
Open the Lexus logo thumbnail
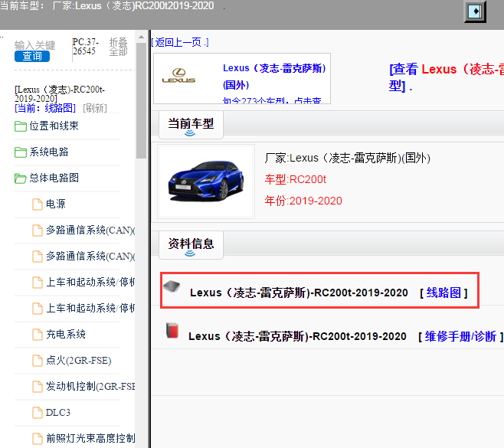(178, 76)
